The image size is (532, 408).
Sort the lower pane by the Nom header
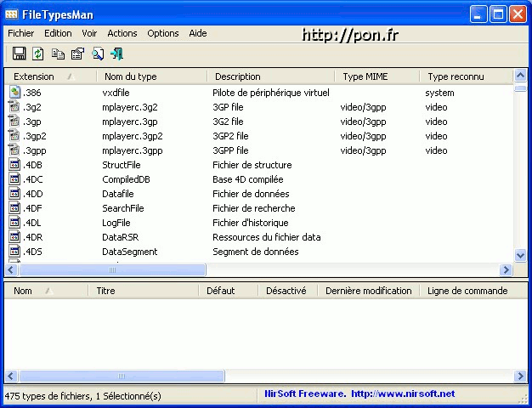click(47, 291)
